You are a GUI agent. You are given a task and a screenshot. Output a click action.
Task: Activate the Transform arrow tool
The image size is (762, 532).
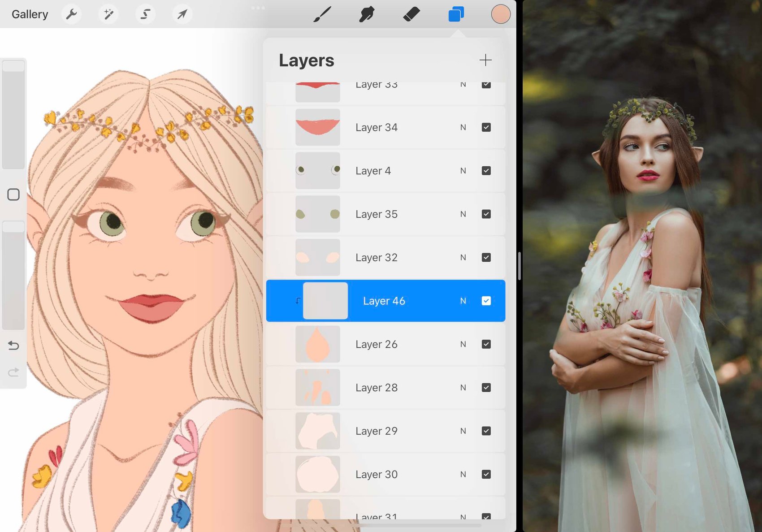(182, 14)
